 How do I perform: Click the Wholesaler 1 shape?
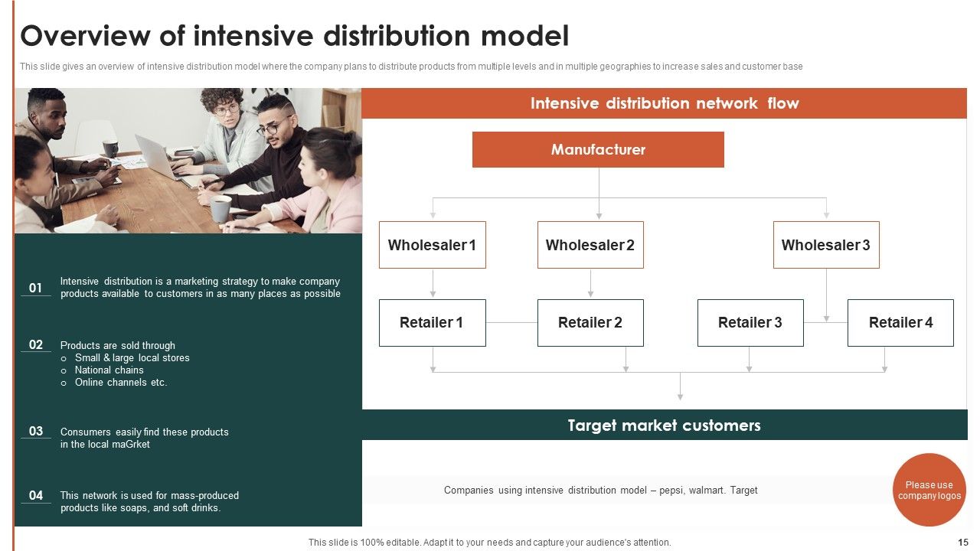tap(432, 245)
